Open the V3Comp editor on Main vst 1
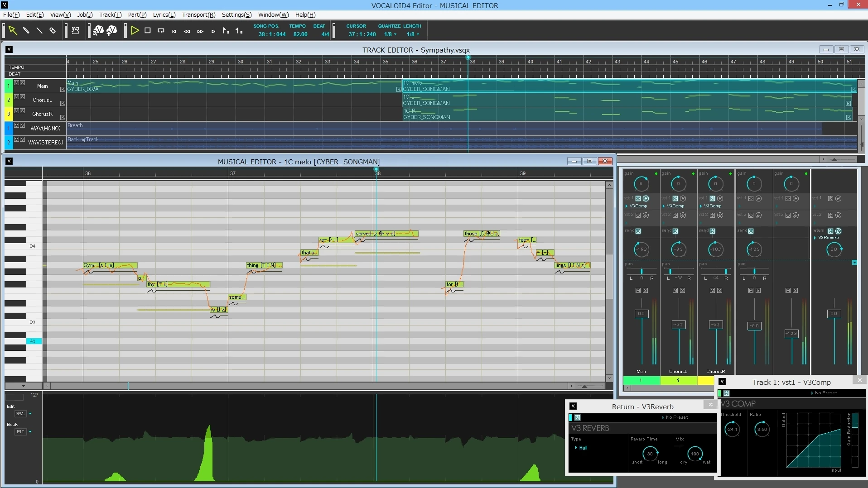Viewport: 868px width, 488px height. click(646, 198)
